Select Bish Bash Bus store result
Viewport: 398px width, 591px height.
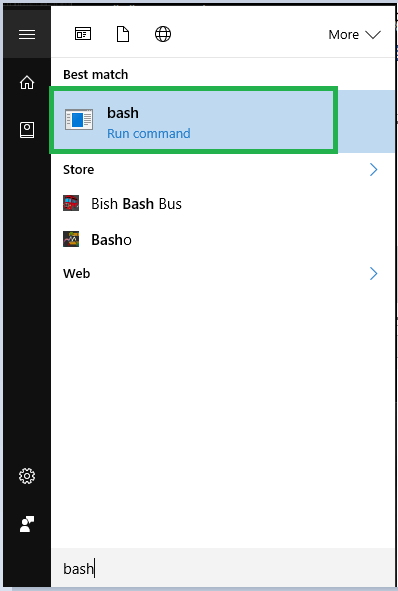222,204
